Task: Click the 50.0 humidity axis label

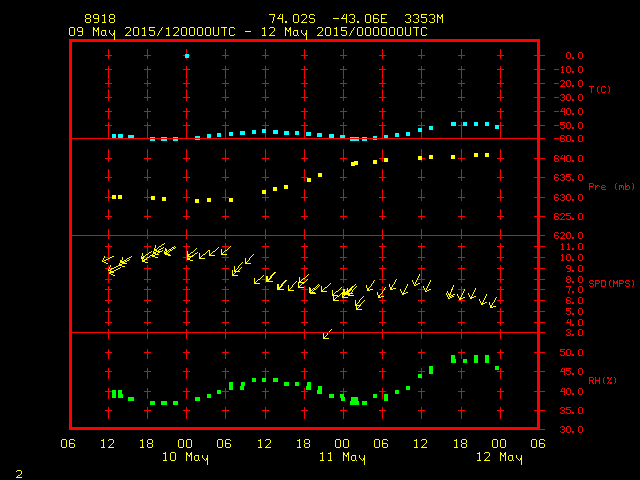Action: coord(571,353)
